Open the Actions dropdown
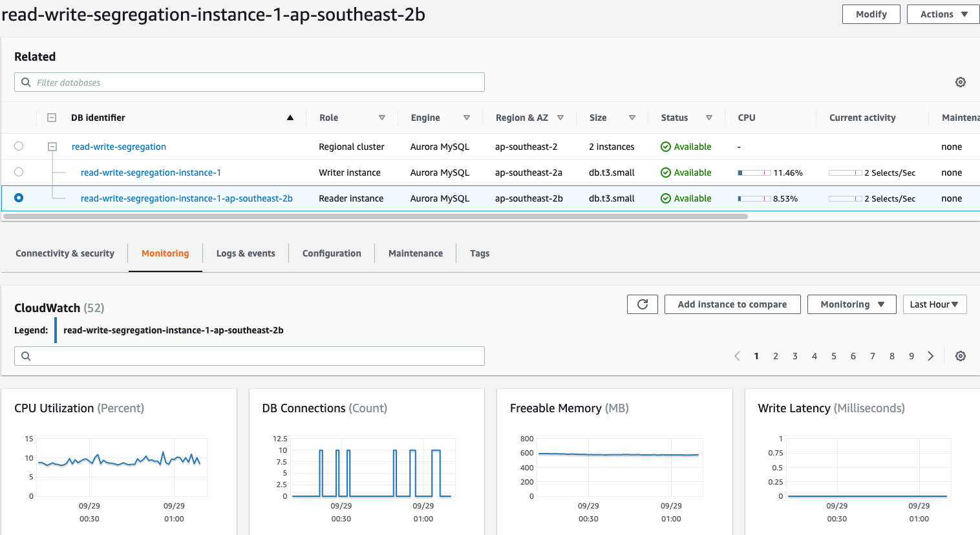 [x=943, y=14]
